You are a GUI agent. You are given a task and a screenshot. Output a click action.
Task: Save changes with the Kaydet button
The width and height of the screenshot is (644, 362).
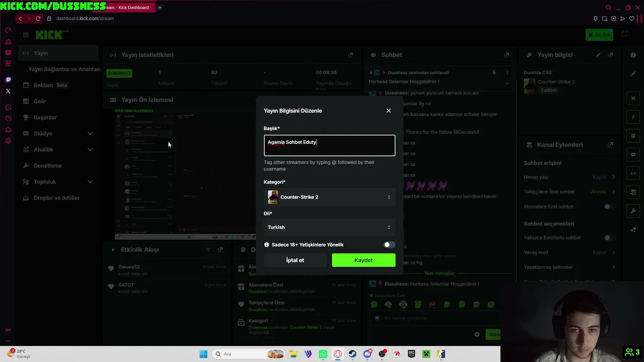point(363,260)
